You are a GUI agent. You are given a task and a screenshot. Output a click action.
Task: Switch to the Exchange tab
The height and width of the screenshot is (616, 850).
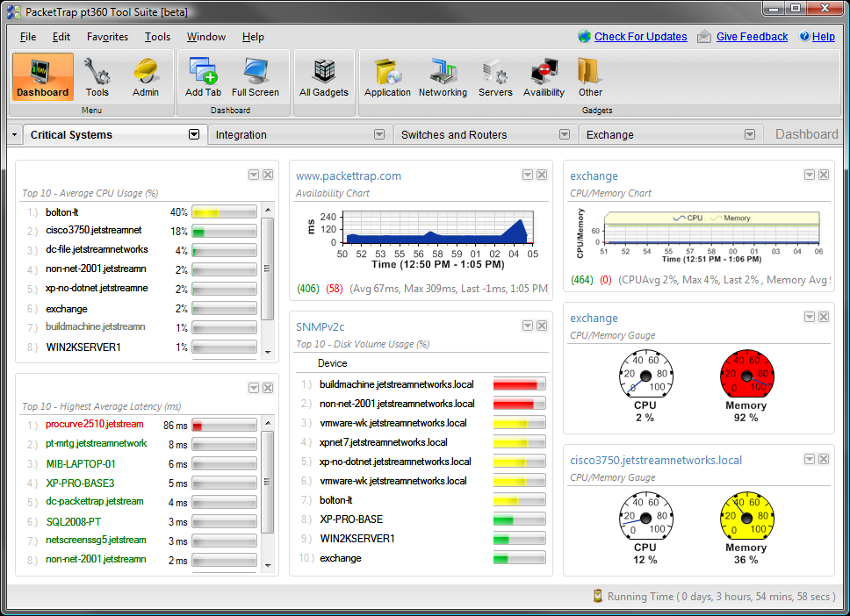pos(671,135)
